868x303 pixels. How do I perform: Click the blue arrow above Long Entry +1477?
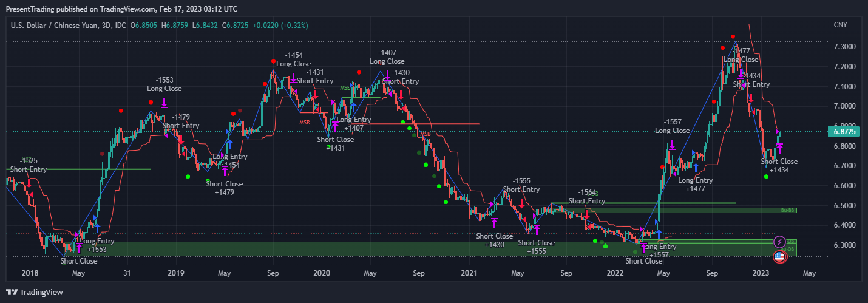tap(696, 168)
